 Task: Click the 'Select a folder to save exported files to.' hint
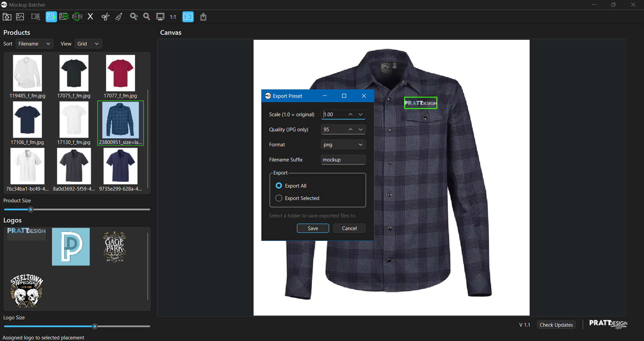coord(313,216)
